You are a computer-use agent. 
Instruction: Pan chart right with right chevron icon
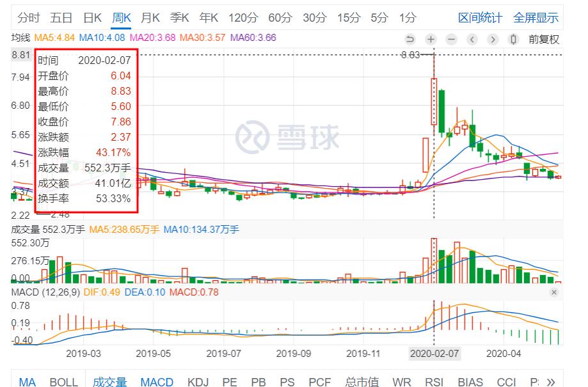(x=493, y=39)
